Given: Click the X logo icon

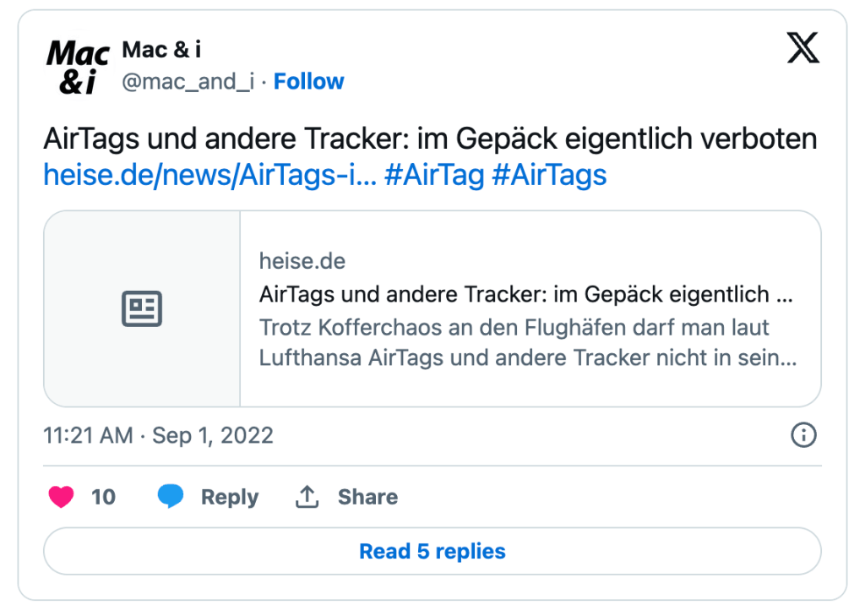Looking at the screenshot, I should [x=802, y=49].
